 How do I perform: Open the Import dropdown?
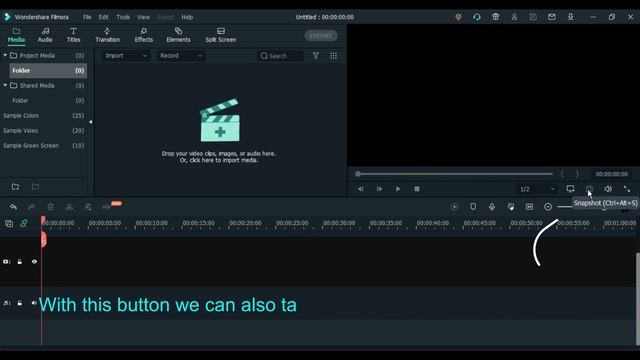[125, 56]
